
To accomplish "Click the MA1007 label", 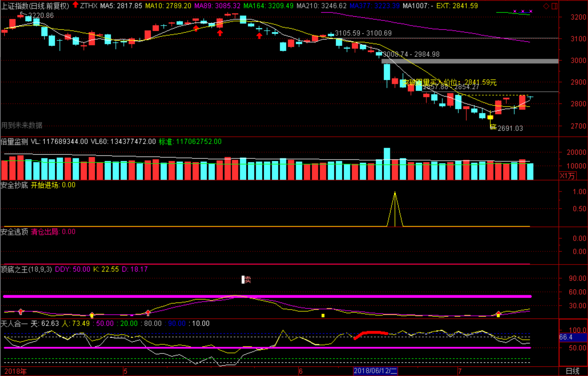I will click(x=417, y=6).
